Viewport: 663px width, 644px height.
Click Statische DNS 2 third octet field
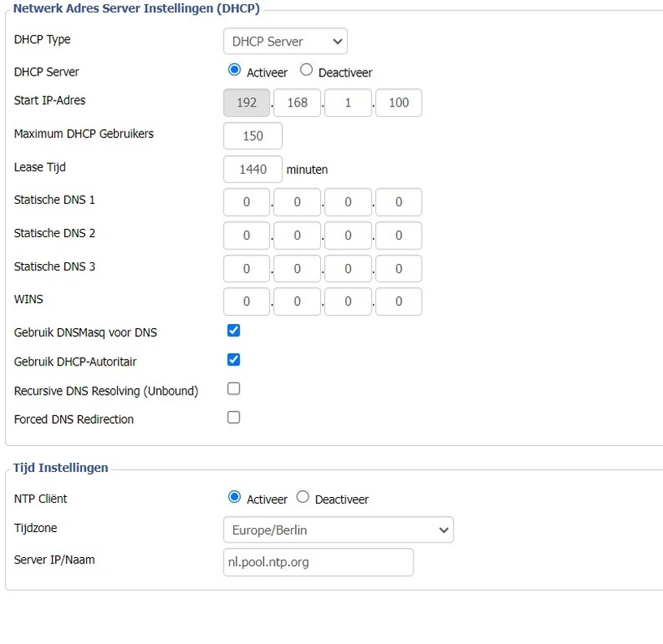click(x=348, y=236)
